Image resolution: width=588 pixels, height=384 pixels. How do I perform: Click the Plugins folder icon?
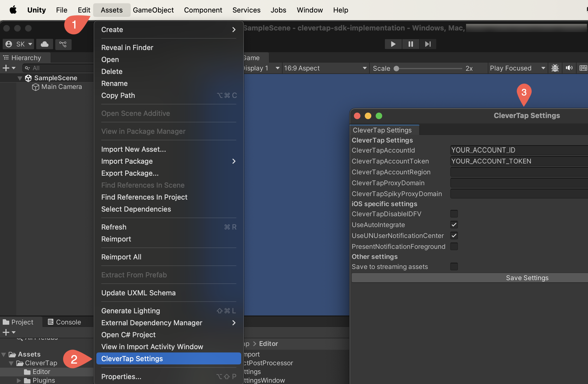[x=27, y=380]
